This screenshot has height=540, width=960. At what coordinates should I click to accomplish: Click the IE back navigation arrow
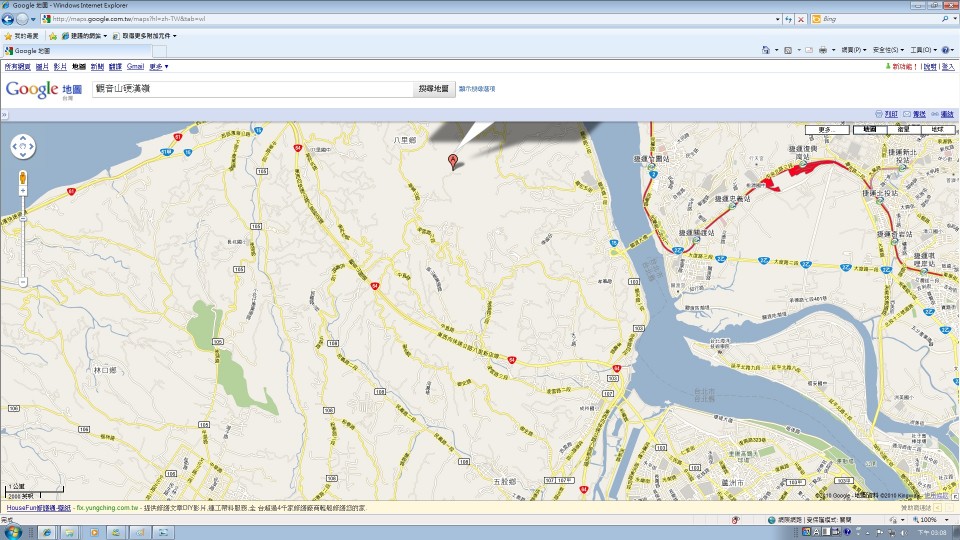[7, 19]
